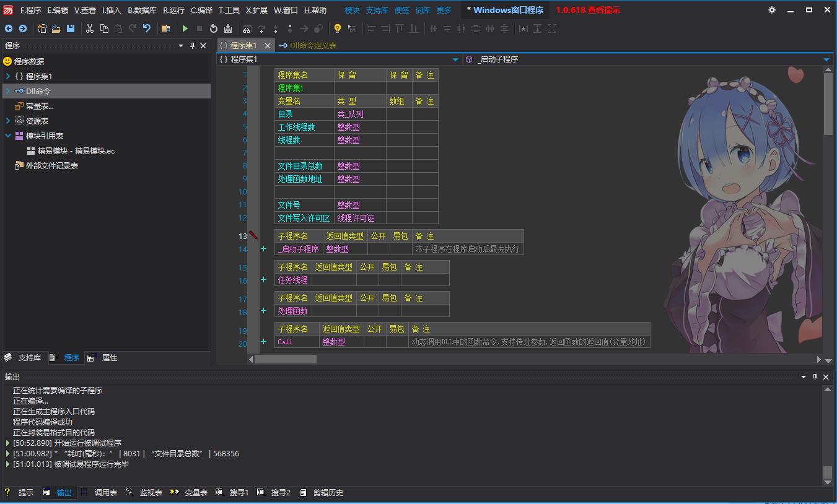Open the E.编辑 menu
837x504 pixels.
58,10
